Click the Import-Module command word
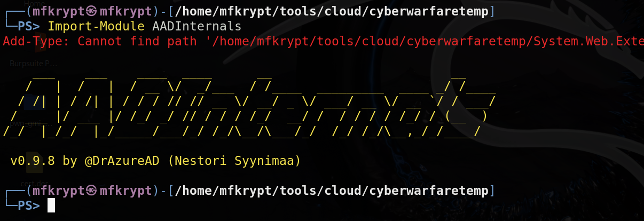644x221 pixels. coord(96,26)
